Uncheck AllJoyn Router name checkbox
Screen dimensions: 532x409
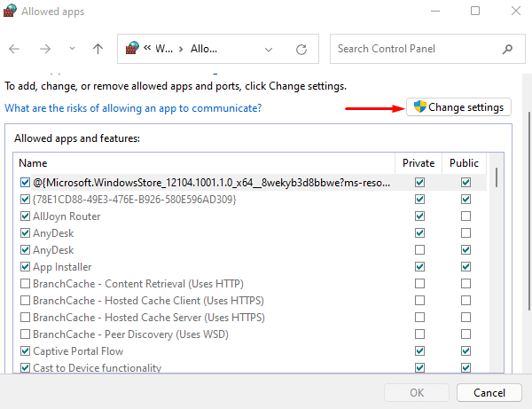pos(25,216)
